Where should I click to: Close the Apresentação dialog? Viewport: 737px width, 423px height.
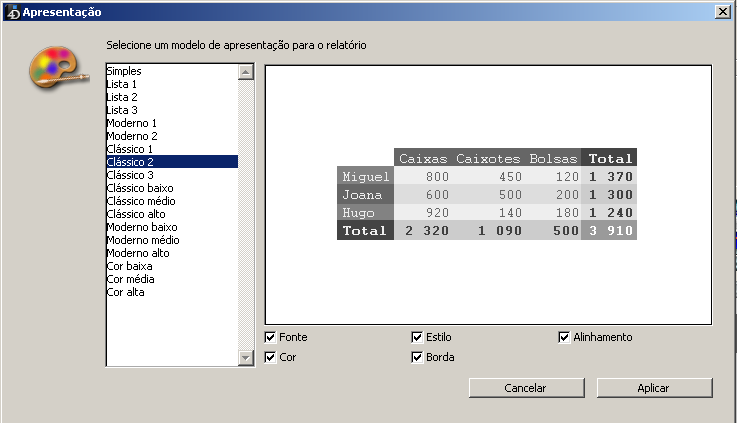(723, 11)
